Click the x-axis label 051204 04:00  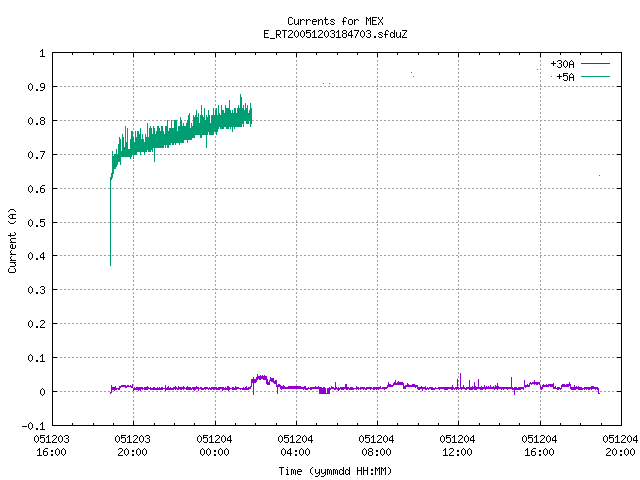(x=296, y=446)
